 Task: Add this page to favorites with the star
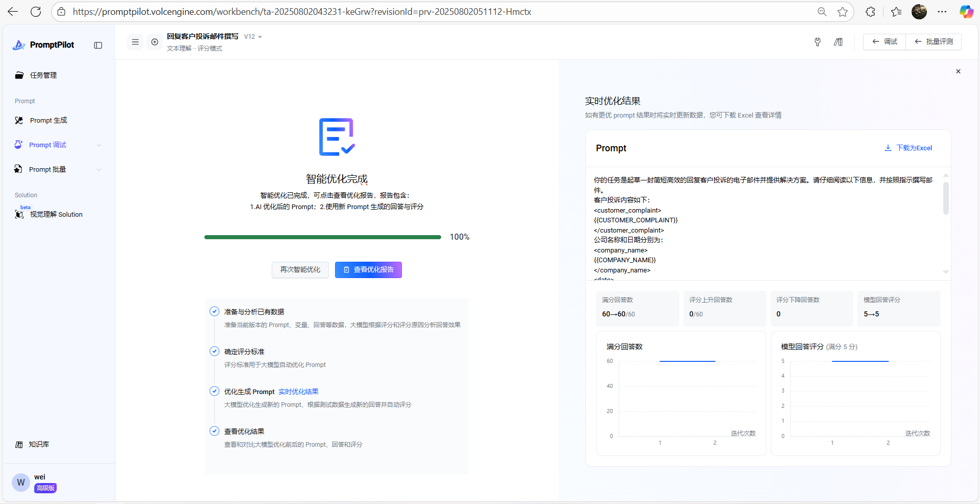coord(843,12)
